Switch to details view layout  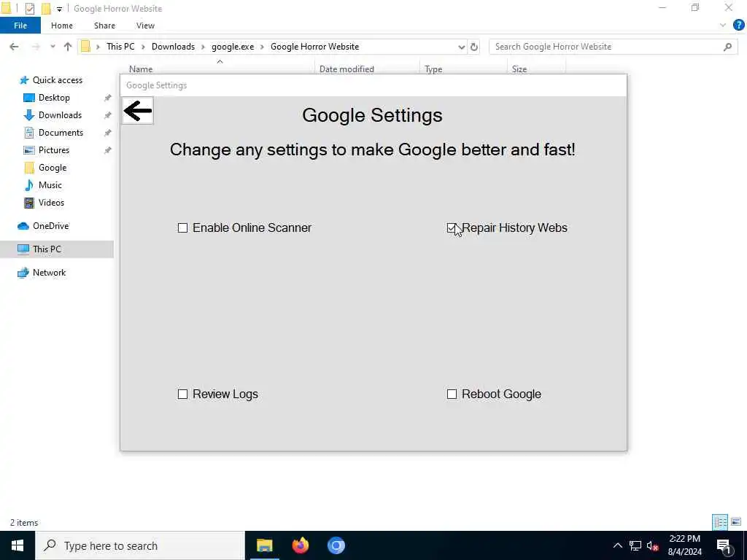coord(720,522)
